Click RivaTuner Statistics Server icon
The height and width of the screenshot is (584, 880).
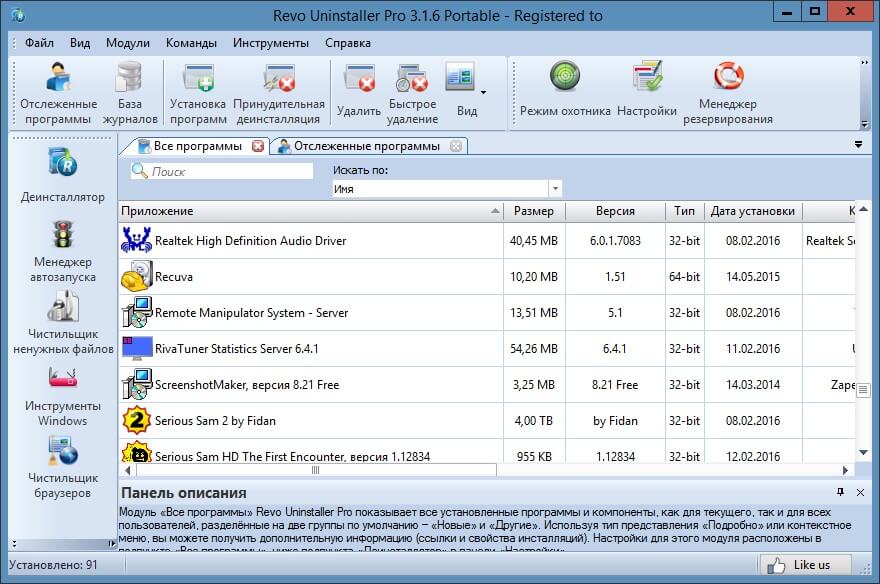136,348
